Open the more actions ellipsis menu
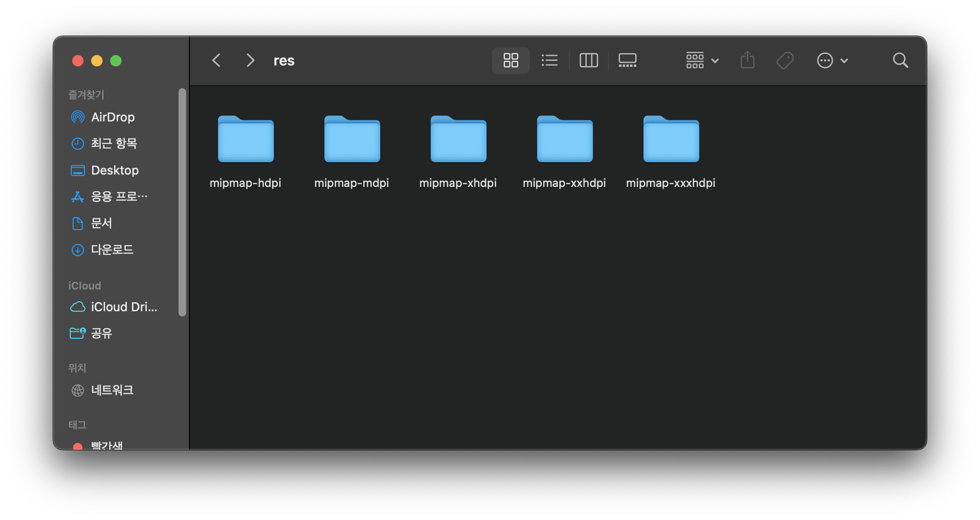This screenshot has width=980, height=520. pos(832,60)
